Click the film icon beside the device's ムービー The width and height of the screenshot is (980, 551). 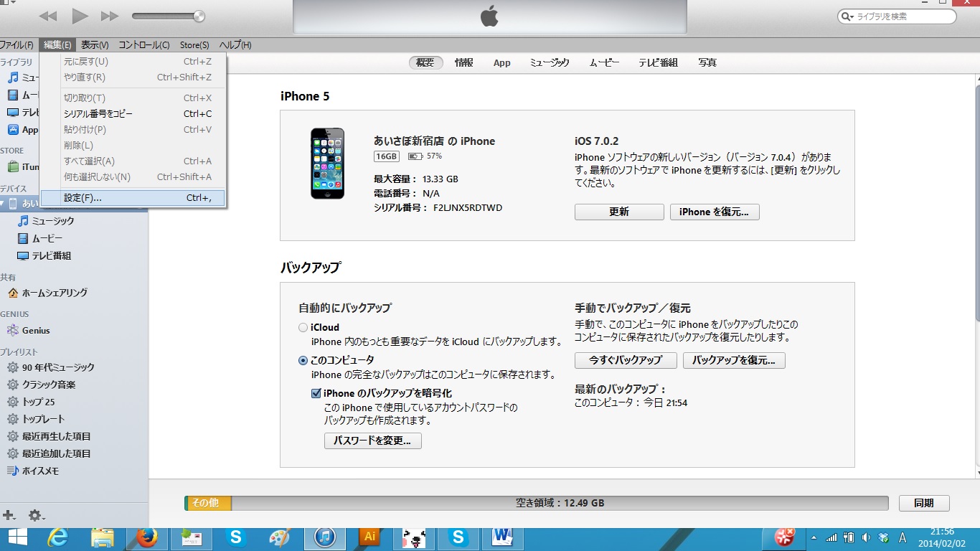(x=23, y=238)
